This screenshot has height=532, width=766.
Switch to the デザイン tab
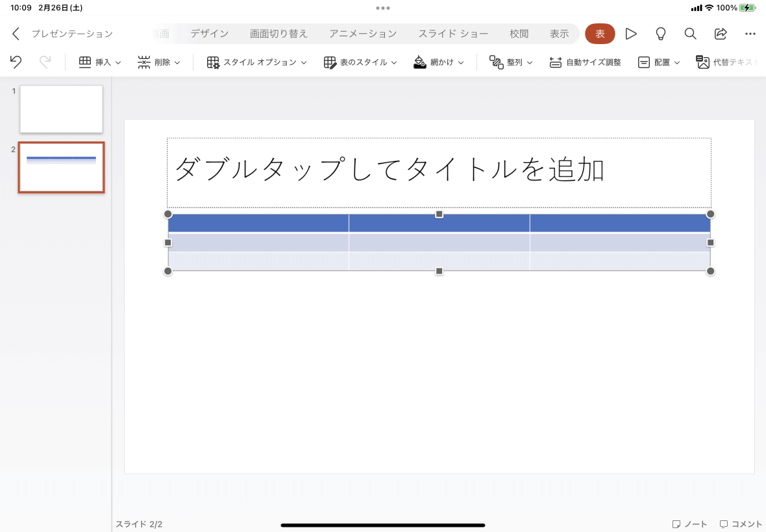[x=209, y=34]
